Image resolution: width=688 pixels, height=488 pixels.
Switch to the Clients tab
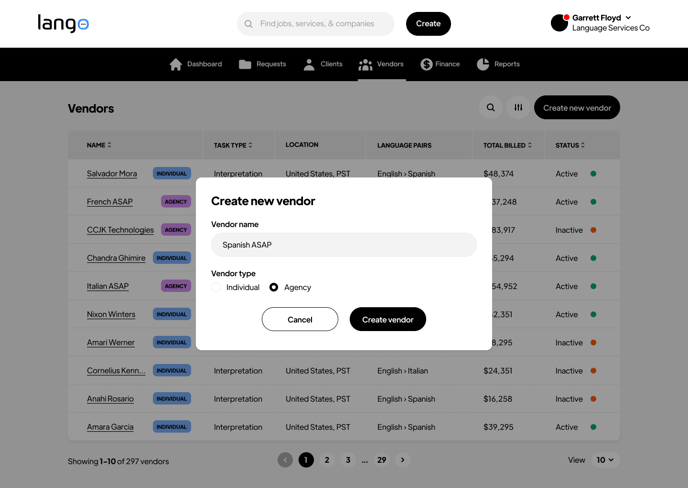322,64
